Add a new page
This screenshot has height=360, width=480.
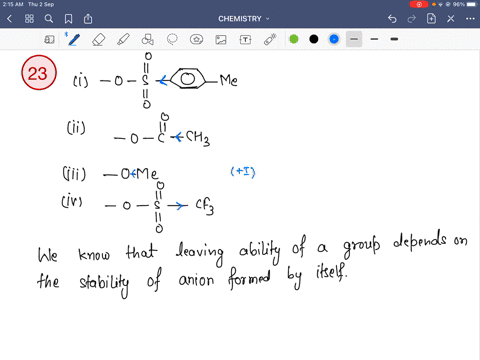tap(431, 19)
